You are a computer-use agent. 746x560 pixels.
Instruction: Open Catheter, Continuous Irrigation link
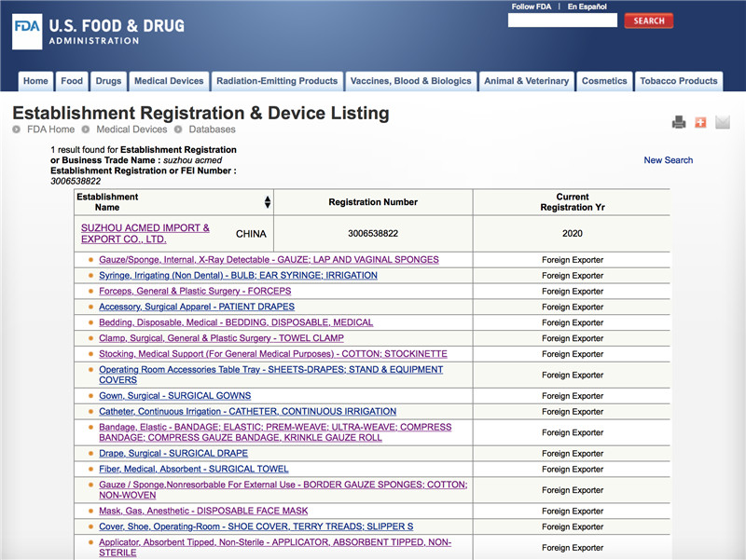(x=247, y=411)
